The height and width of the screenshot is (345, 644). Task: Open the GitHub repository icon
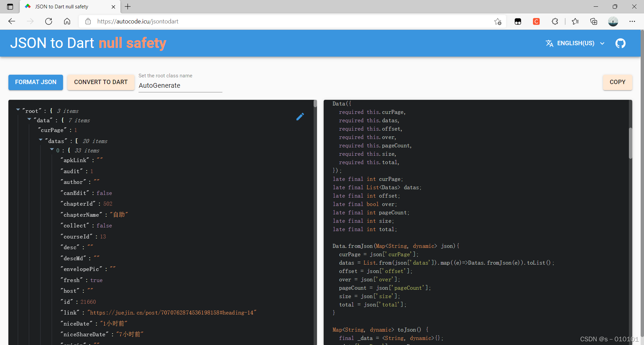[x=621, y=43]
